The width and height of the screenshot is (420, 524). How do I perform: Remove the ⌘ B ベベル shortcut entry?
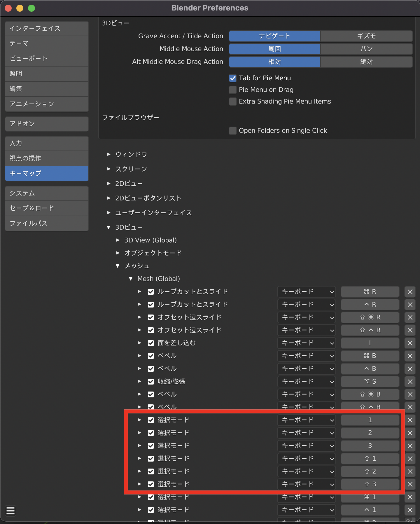point(410,356)
